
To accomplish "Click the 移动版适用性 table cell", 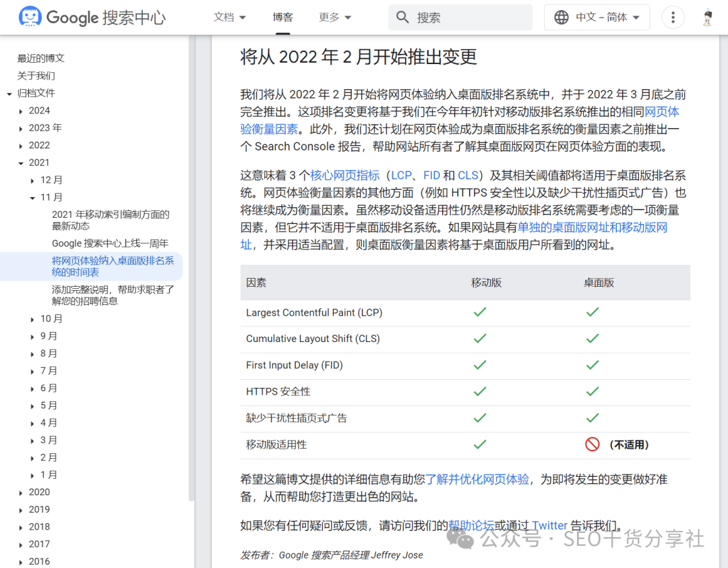I will tap(276, 445).
